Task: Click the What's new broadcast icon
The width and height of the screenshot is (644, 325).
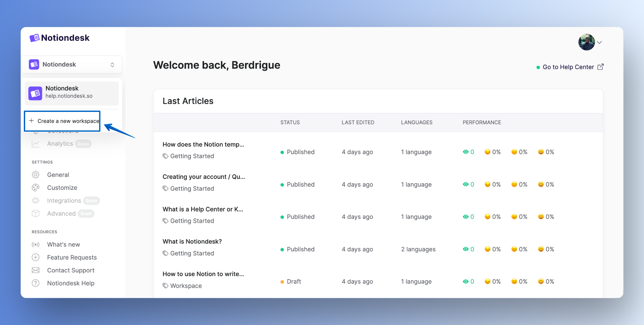Action: (x=36, y=245)
